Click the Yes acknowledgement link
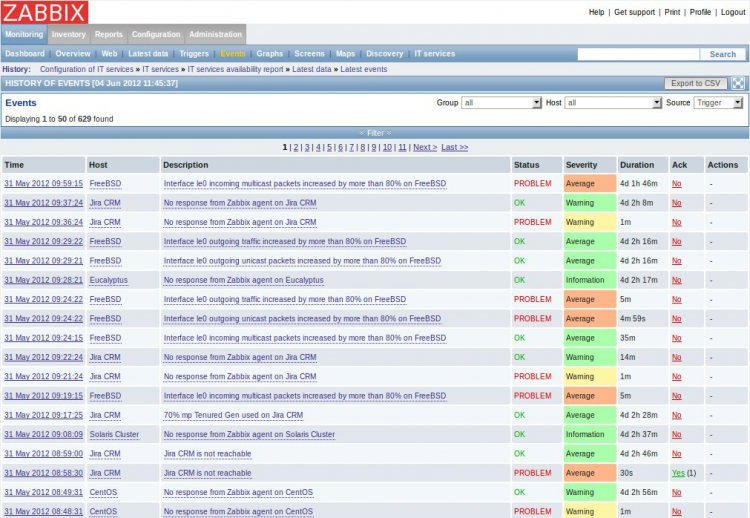This screenshot has height=518, width=750. 678,473
